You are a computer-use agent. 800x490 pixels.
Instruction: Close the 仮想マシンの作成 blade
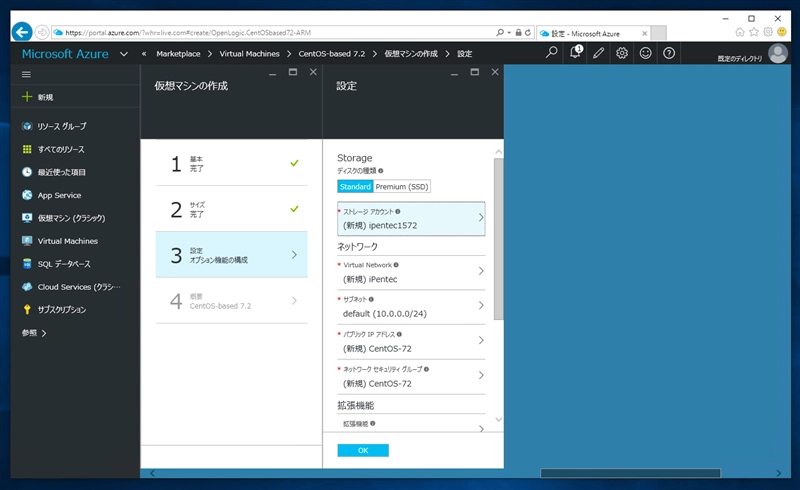313,72
